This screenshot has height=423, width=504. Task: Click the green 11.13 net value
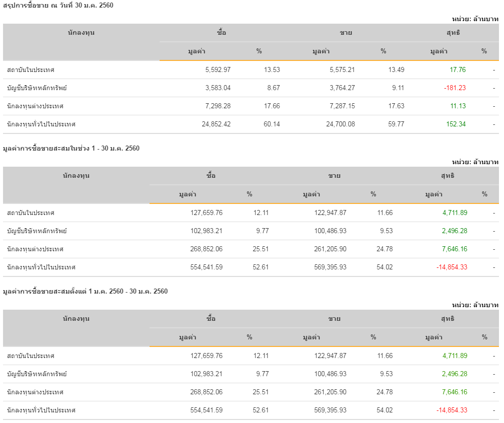pos(458,106)
